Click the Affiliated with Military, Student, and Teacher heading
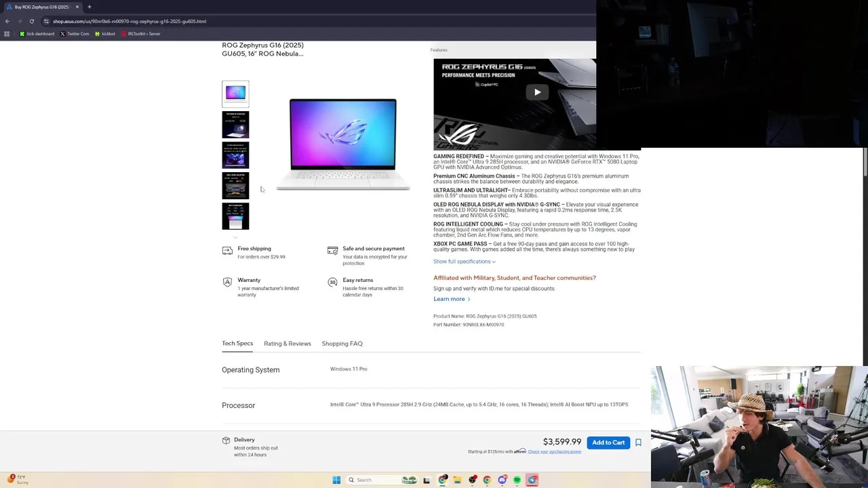This screenshot has height=488, width=868. pyautogui.click(x=515, y=278)
